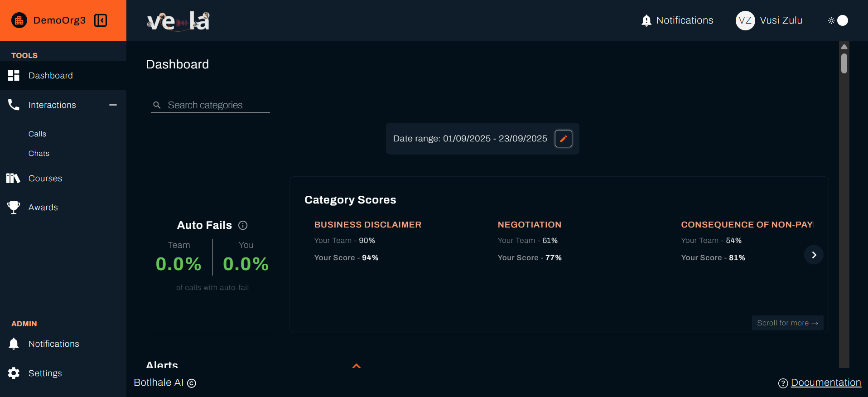
Task: Open the Chats submenu item
Action: click(39, 153)
